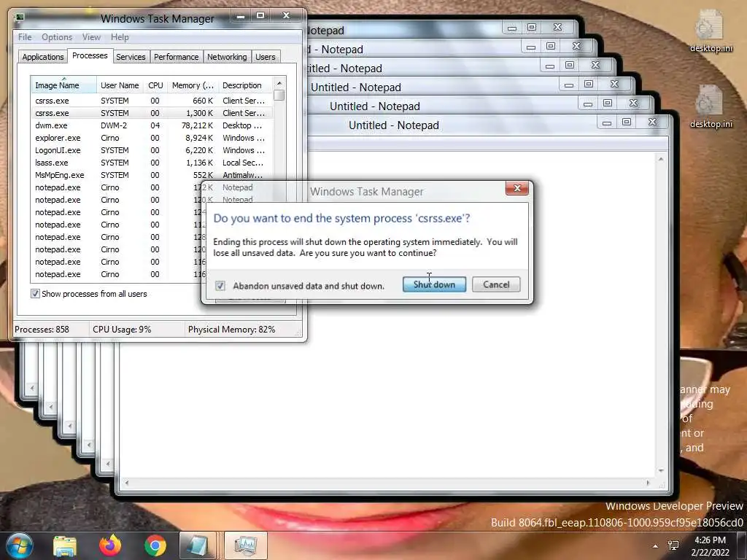Sort by the User Name column
This screenshot has height=560, width=747.
[x=120, y=85]
